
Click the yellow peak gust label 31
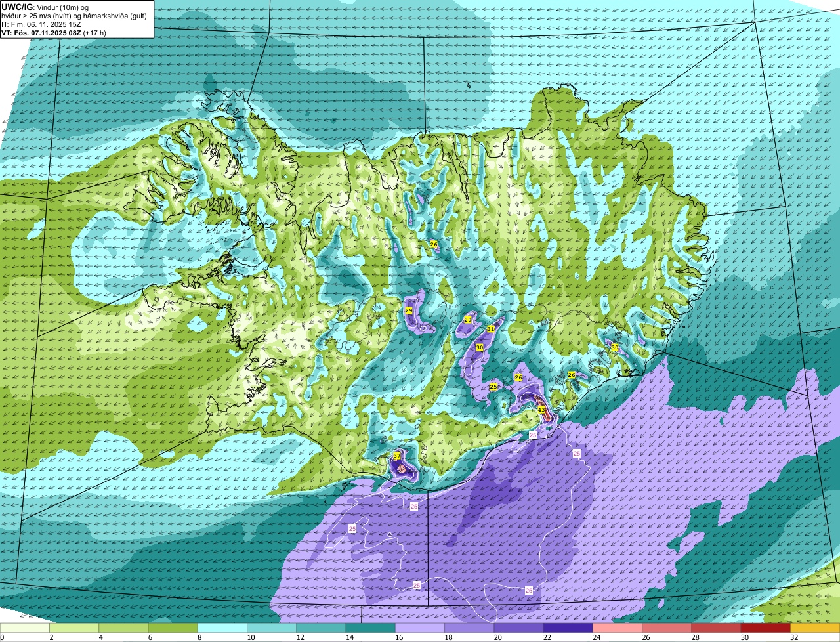pyautogui.click(x=491, y=329)
